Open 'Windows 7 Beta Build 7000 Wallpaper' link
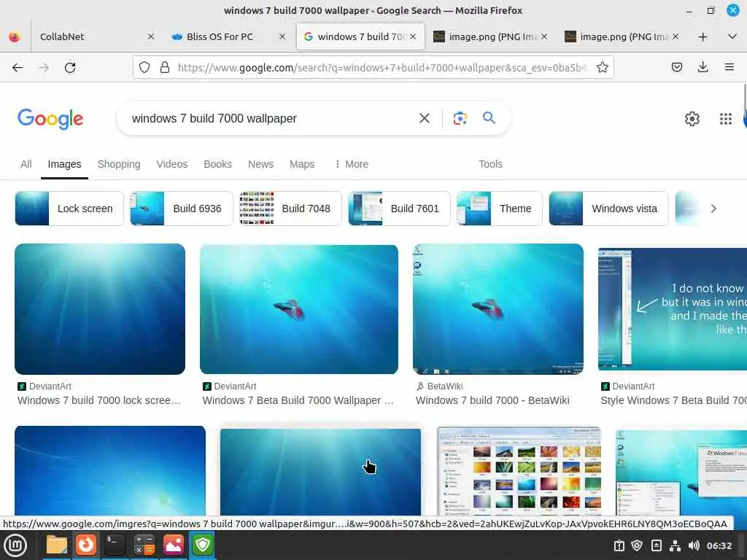747x560 pixels. click(298, 400)
